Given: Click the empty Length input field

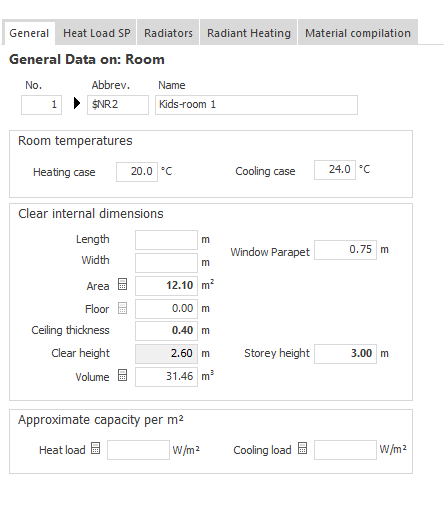Looking at the screenshot, I should [x=166, y=240].
